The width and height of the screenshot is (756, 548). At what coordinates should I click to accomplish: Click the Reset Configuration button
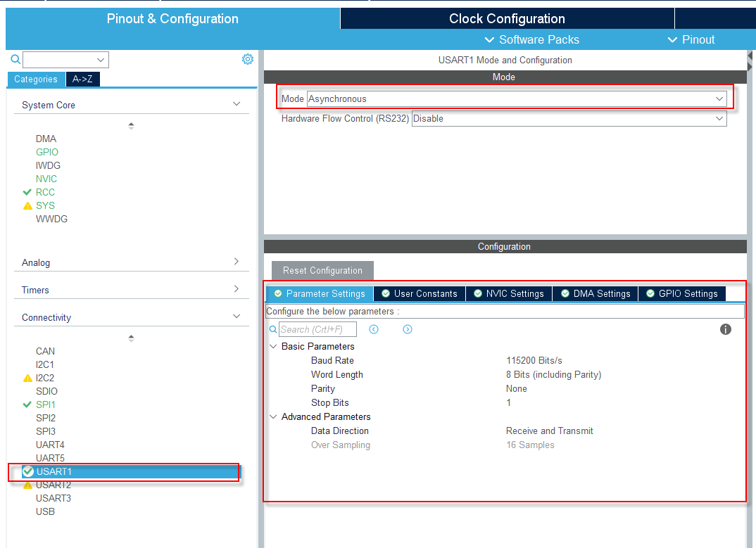(322, 270)
